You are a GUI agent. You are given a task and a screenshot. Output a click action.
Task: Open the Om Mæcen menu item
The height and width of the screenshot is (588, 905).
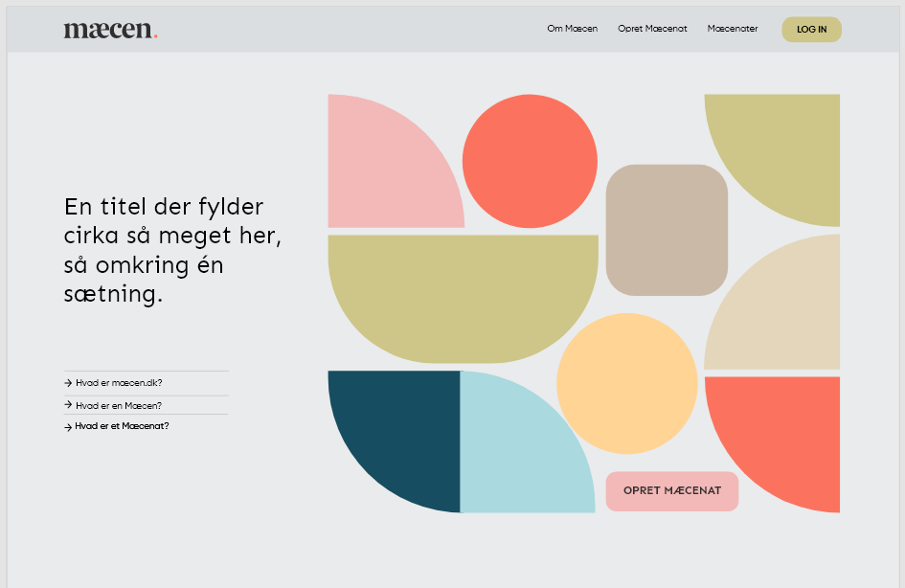pyautogui.click(x=572, y=29)
